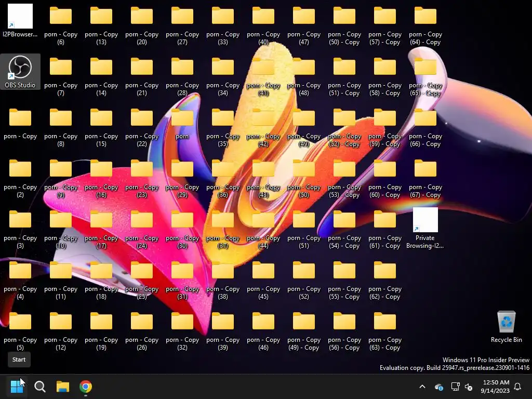
Task: Select folder "porn - Copy (58) - Copy"
Action: 385,77
